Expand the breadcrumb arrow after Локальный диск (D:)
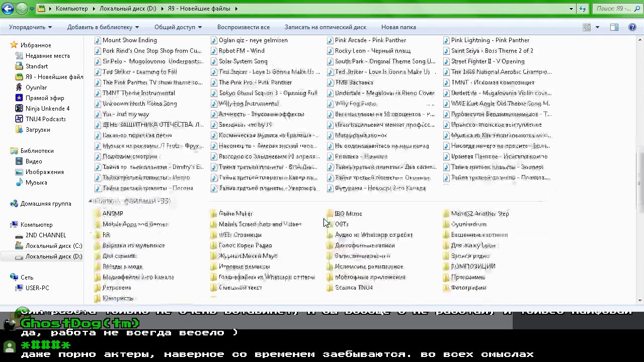This screenshot has width=644, height=362. point(162,9)
